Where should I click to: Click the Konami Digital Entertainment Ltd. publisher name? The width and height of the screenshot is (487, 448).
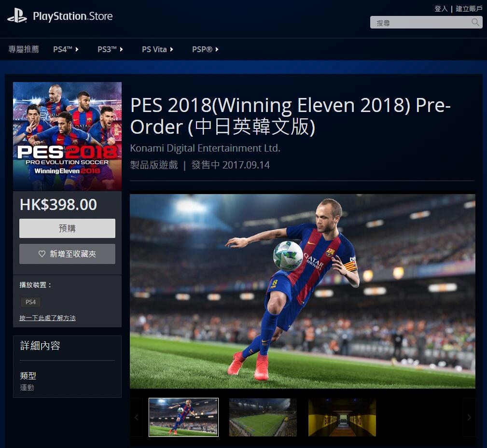205,148
